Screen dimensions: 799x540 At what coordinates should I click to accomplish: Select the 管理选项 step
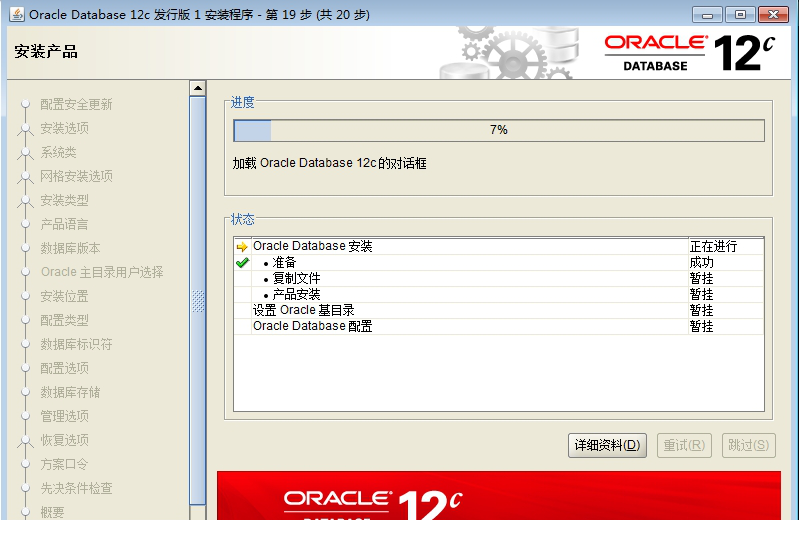click(x=64, y=416)
